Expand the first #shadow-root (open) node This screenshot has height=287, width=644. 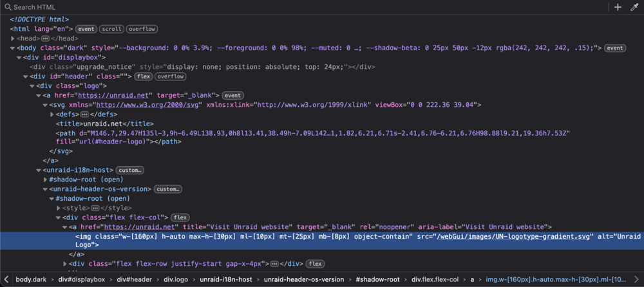(x=45, y=180)
